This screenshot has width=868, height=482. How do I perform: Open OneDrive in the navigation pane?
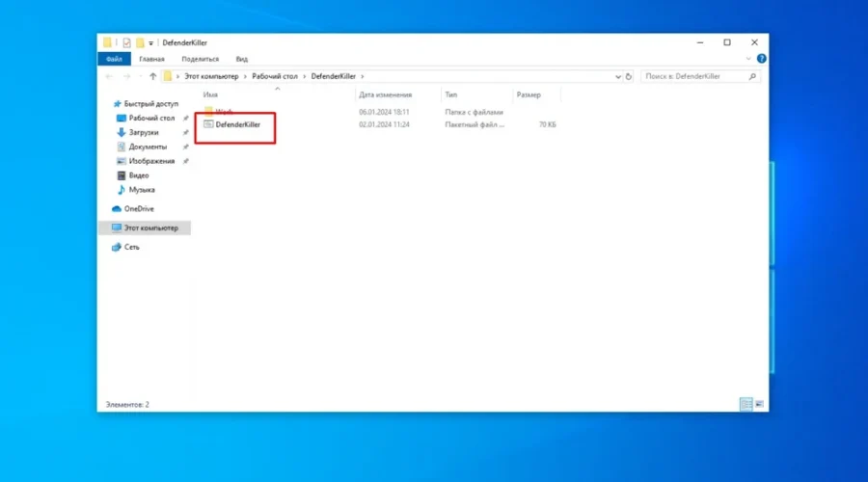[x=138, y=208]
